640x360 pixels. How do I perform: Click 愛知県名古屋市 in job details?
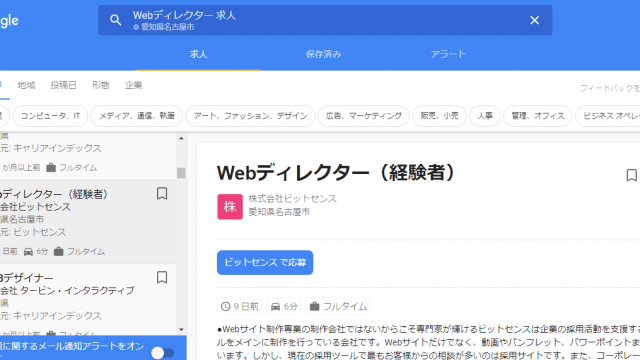tap(279, 212)
